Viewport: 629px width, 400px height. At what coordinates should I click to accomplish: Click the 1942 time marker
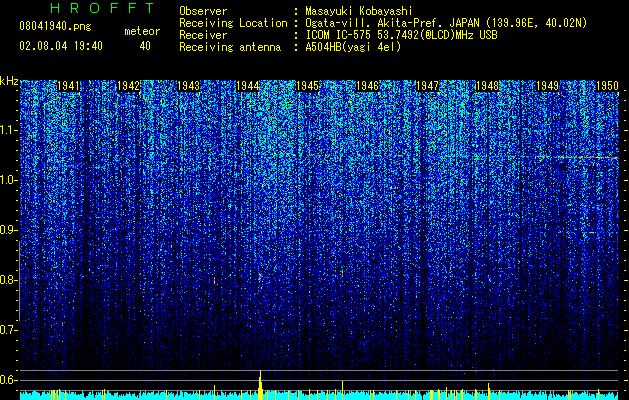pyautogui.click(x=128, y=86)
